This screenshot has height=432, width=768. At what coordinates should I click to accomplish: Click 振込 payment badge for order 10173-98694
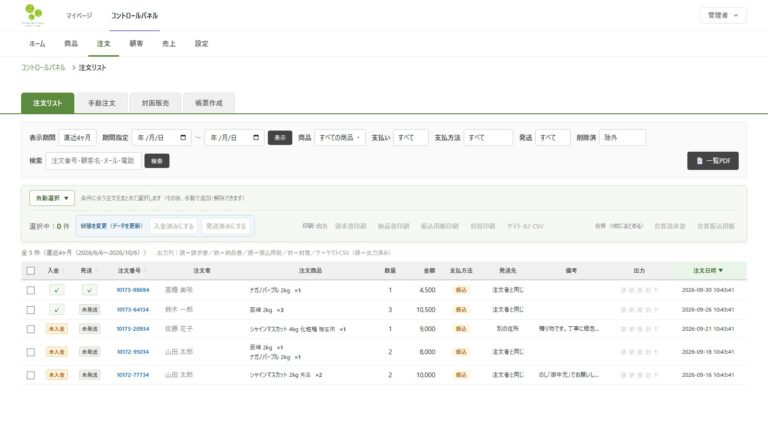pyautogui.click(x=461, y=290)
